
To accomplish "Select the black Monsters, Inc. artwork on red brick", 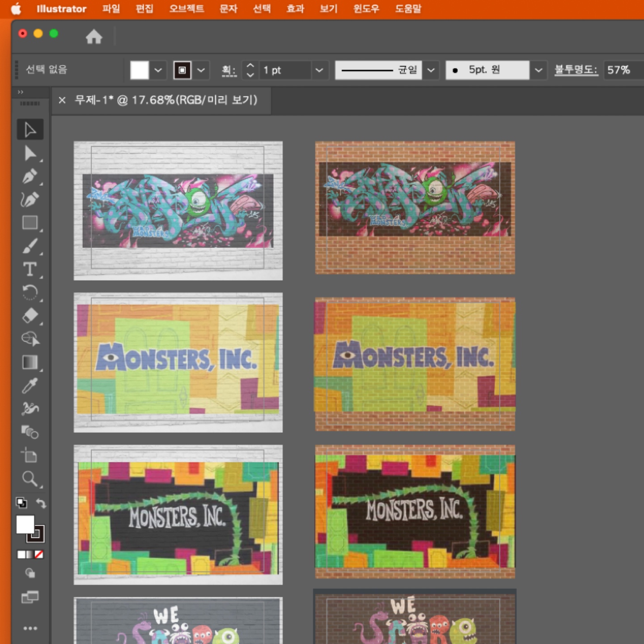I will (x=415, y=512).
